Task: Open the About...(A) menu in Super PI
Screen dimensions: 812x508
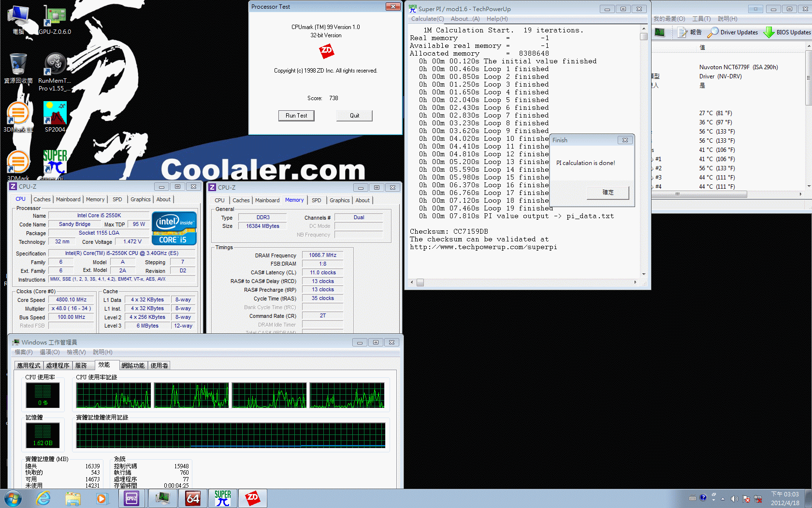Action: pos(465,19)
